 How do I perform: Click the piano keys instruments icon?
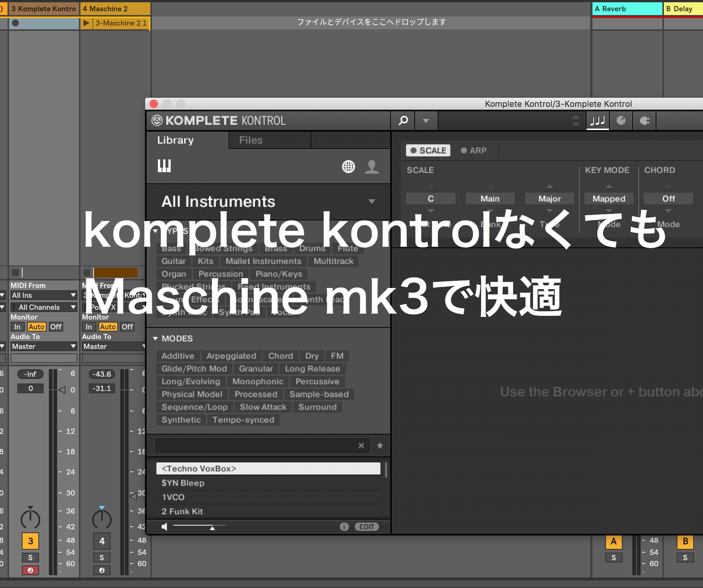tap(164, 166)
